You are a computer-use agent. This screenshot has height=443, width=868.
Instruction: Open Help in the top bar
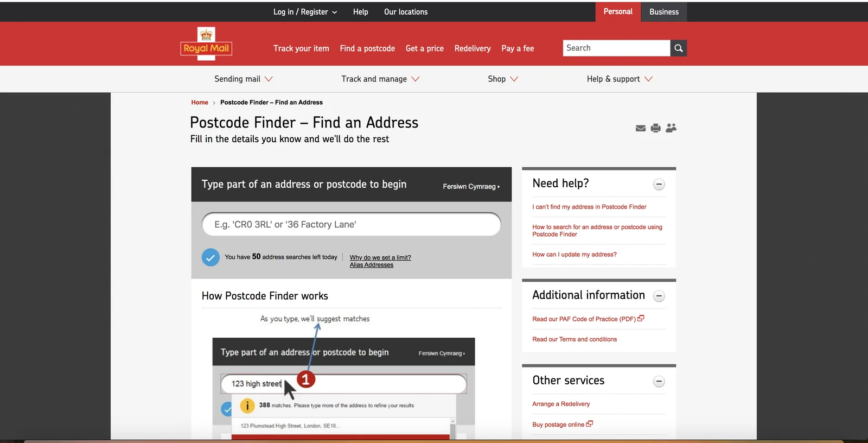coord(361,12)
